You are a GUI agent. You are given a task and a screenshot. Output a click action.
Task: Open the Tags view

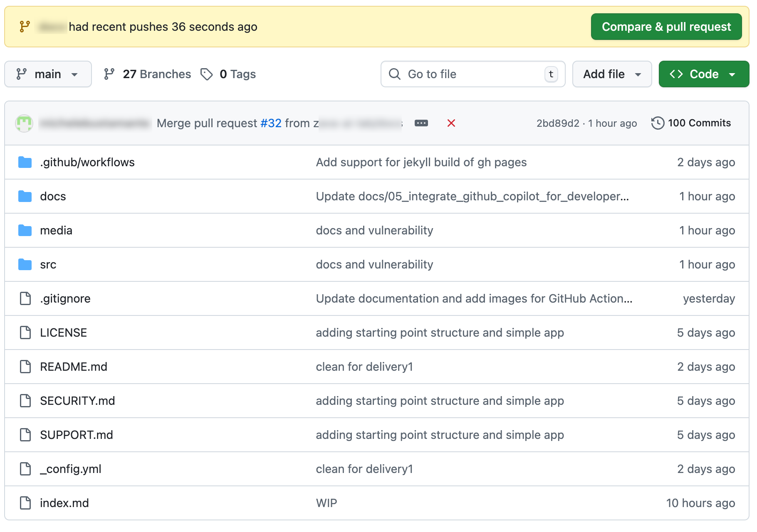(x=237, y=74)
